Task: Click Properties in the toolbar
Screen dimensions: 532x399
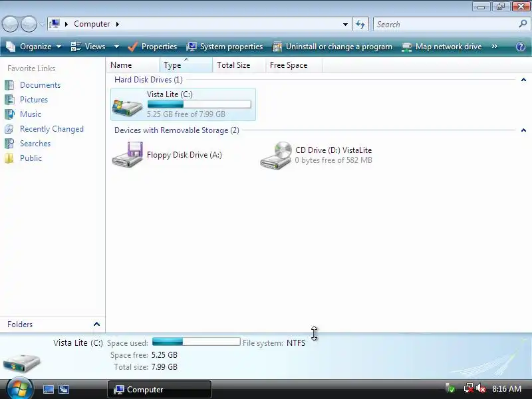Action: (152, 47)
